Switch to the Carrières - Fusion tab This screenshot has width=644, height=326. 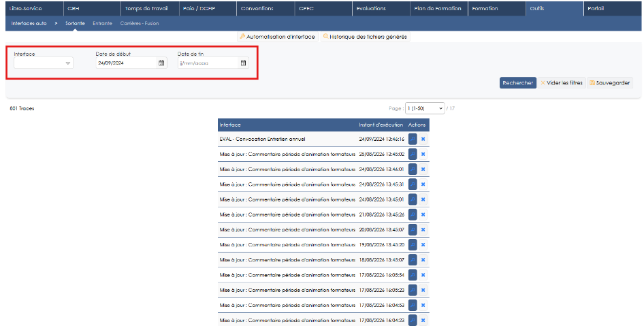[140, 23]
